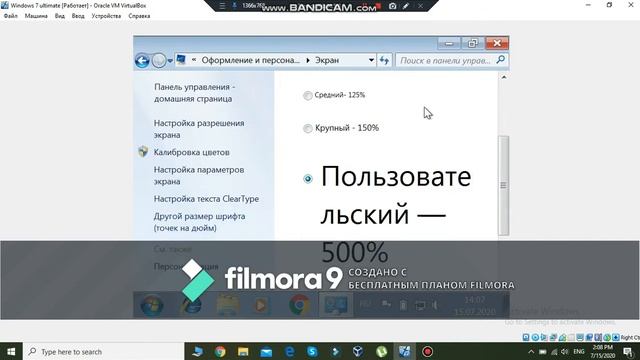Expand the « breadcrumb overflow chevron
640x360 pixels.
click(x=193, y=60)
